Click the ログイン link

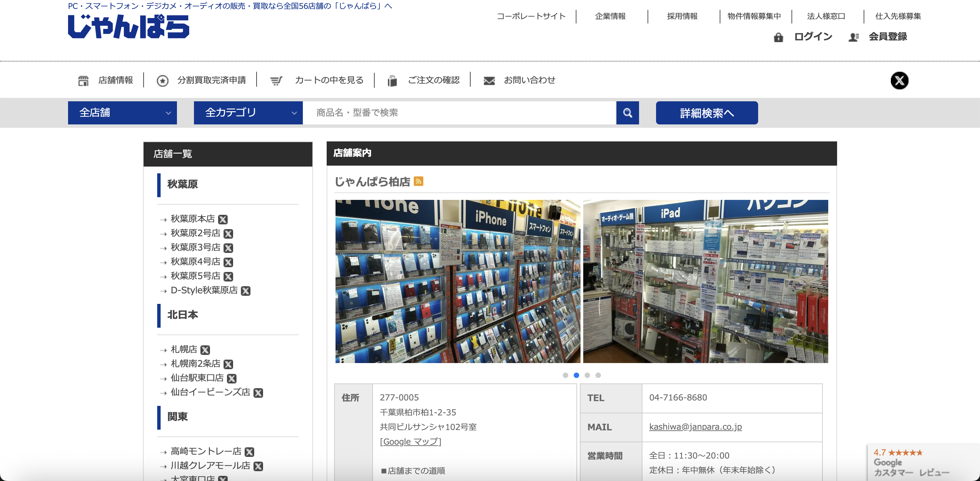coord(813,36)
